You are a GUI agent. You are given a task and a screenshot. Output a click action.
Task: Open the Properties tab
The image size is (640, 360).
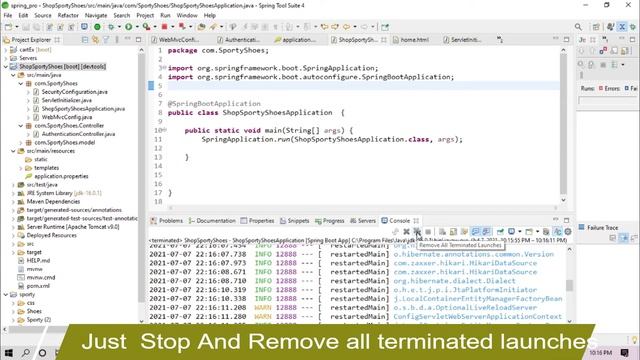click(x=257, y=221)
